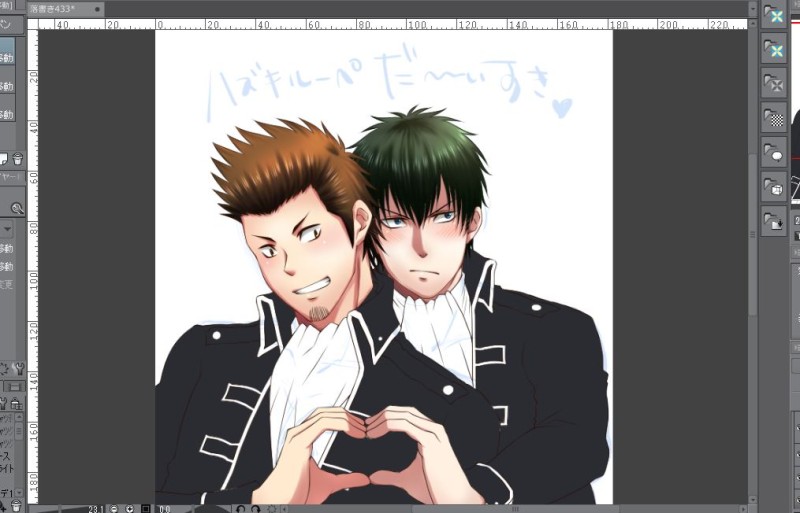Rotate canvas left using status bar icon
Viewport: 800px width, 513px height.
(240, 509)
